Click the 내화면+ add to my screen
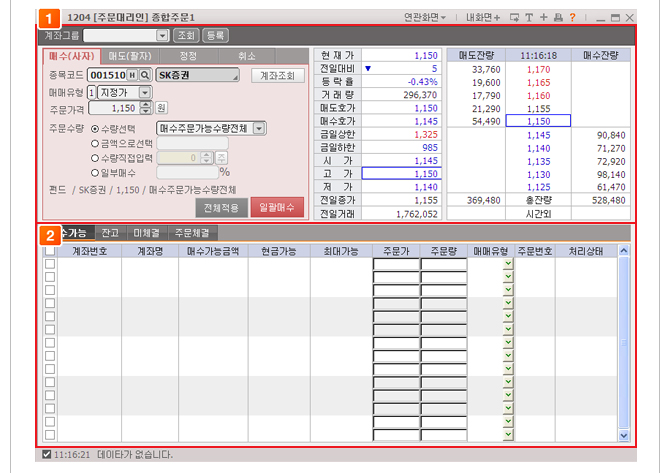The width and height of the screenshot is (670, 473). 483,18
